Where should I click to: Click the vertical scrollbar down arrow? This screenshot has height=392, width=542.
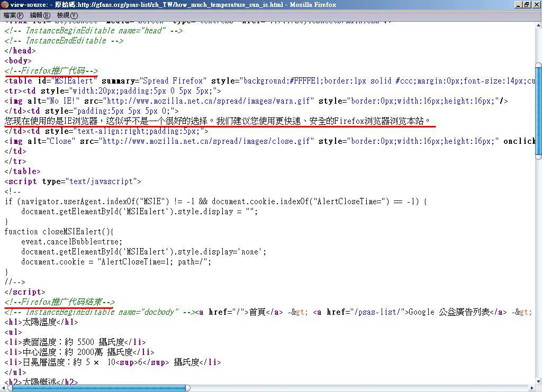coord(538,380)
